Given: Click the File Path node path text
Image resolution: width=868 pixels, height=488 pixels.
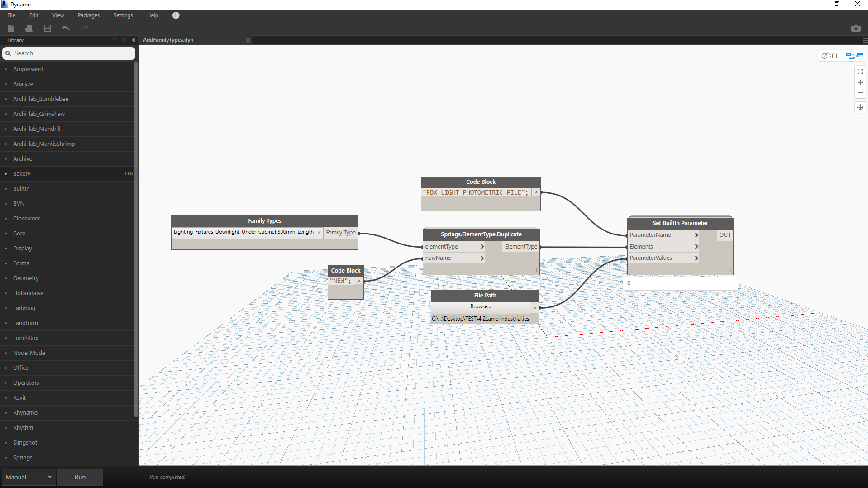Looking at the screenshot, I should (481, 319).
